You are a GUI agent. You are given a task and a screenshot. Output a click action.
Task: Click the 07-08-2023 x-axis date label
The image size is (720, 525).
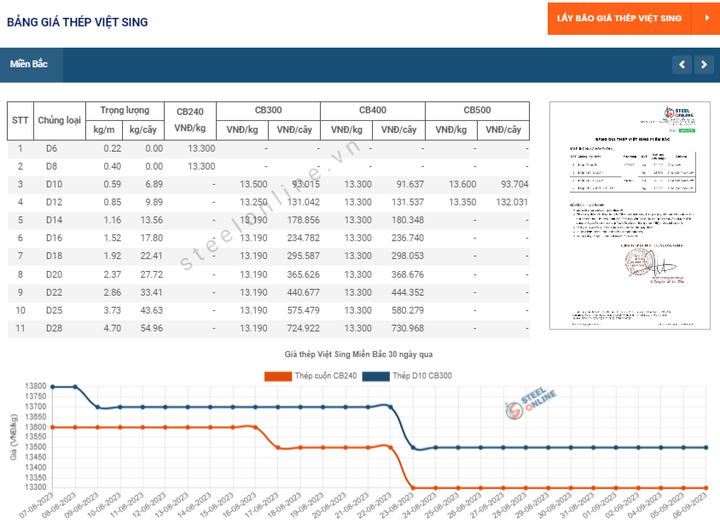point(37,506)
